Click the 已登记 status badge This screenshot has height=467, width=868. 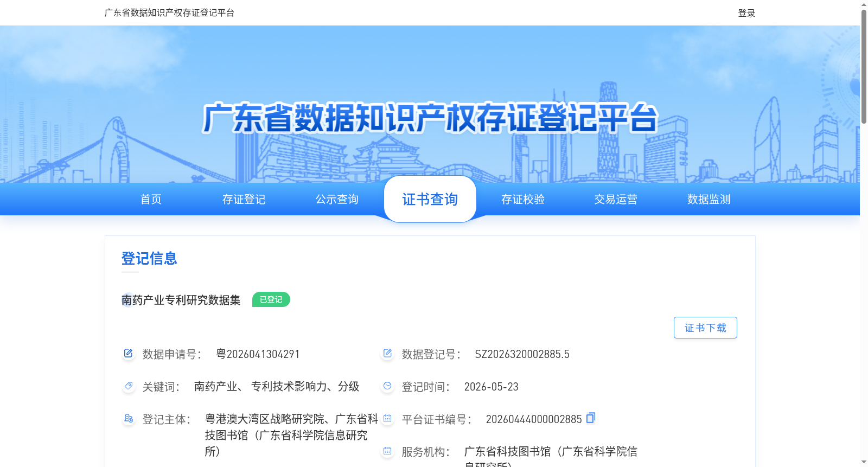point(271,299)
